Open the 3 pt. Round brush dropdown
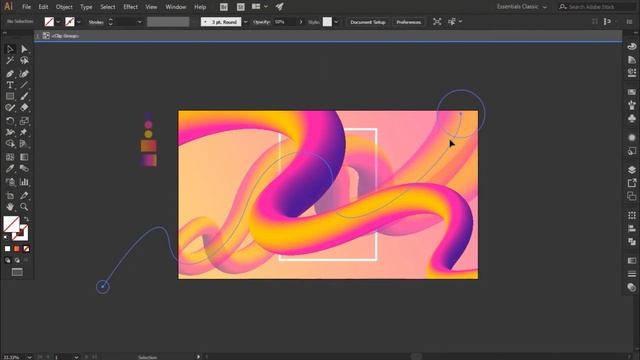This screenshot has width=640, height=360. 245,22
